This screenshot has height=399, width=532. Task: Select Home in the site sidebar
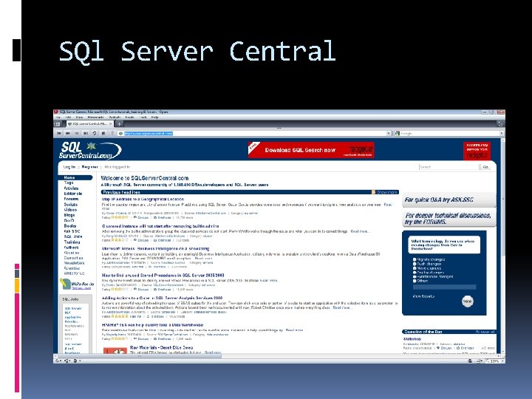point(75,178)
